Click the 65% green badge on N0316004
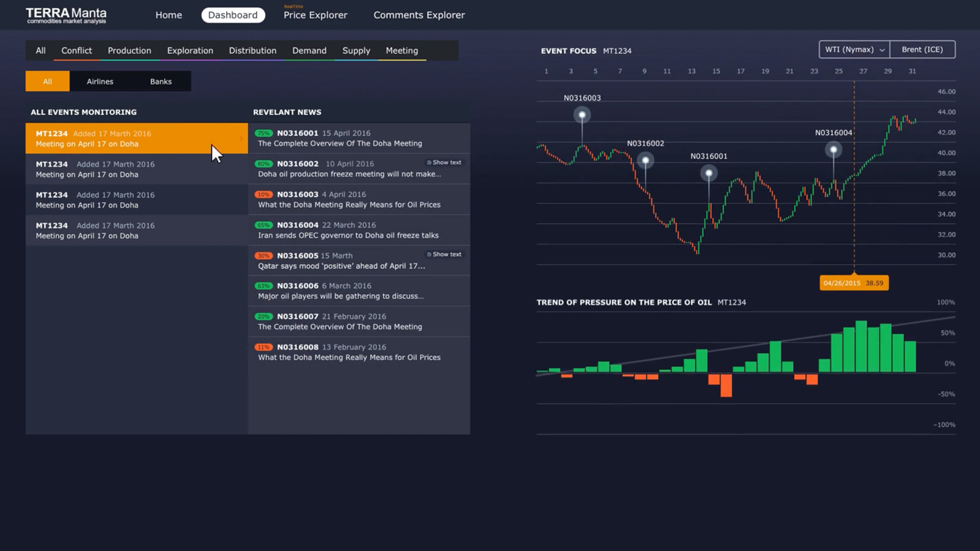 point(264,225)
